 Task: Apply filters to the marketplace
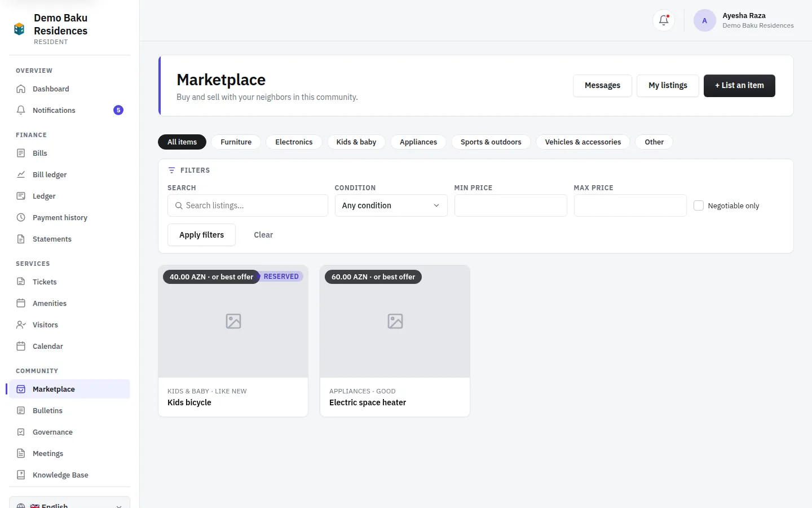(x=201, y=235)
